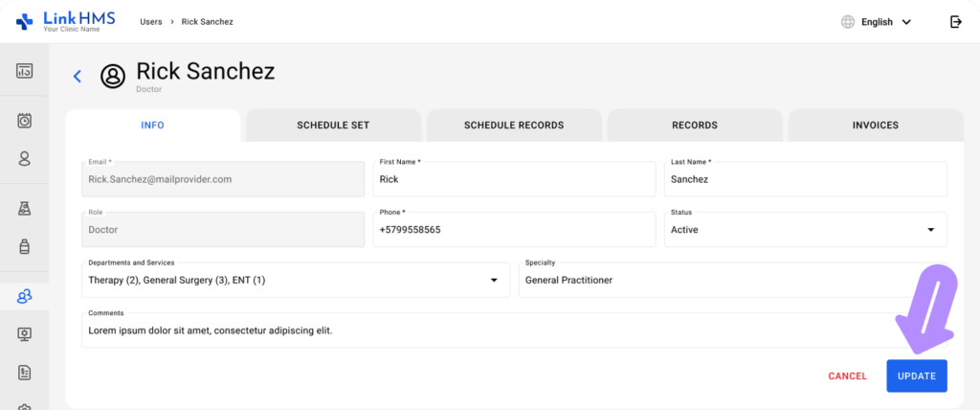Open the patients person sidebar icon
The image size is (980, 410).
coord(24,158)
